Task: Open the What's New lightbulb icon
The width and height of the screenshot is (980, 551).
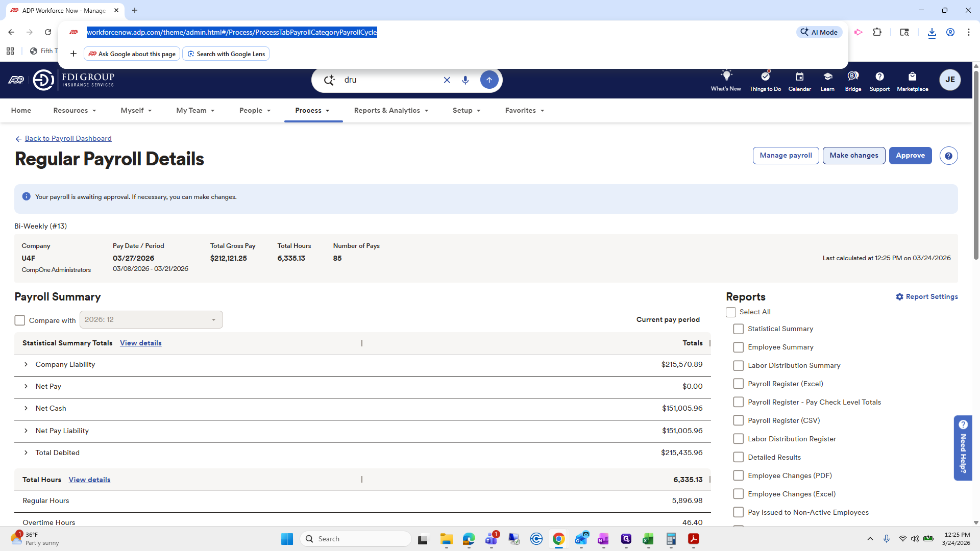Action: 726,76
